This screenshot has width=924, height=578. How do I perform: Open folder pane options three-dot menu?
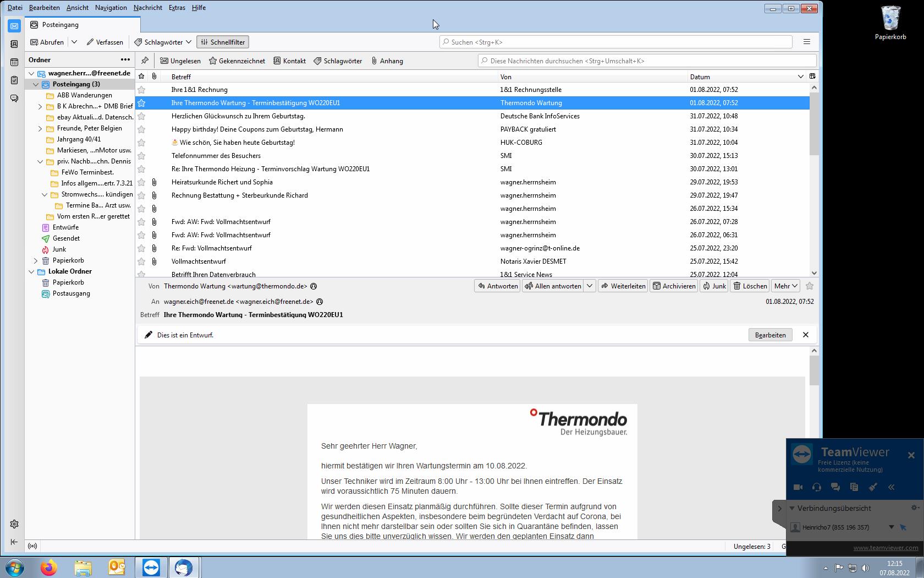click(x=125, y=60)
